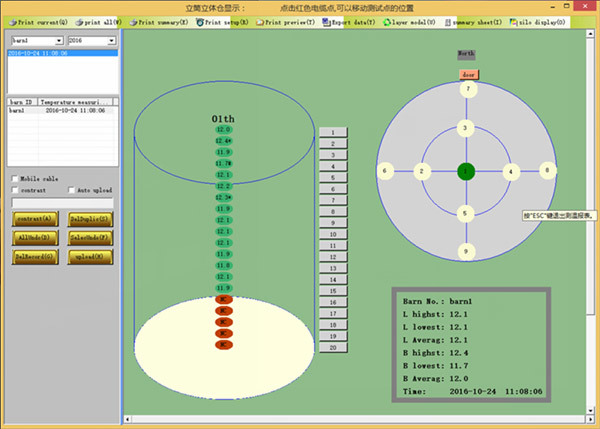Click the 11.7* temperature node
This screenshot has height=429, width=600.
coord(223,163)
